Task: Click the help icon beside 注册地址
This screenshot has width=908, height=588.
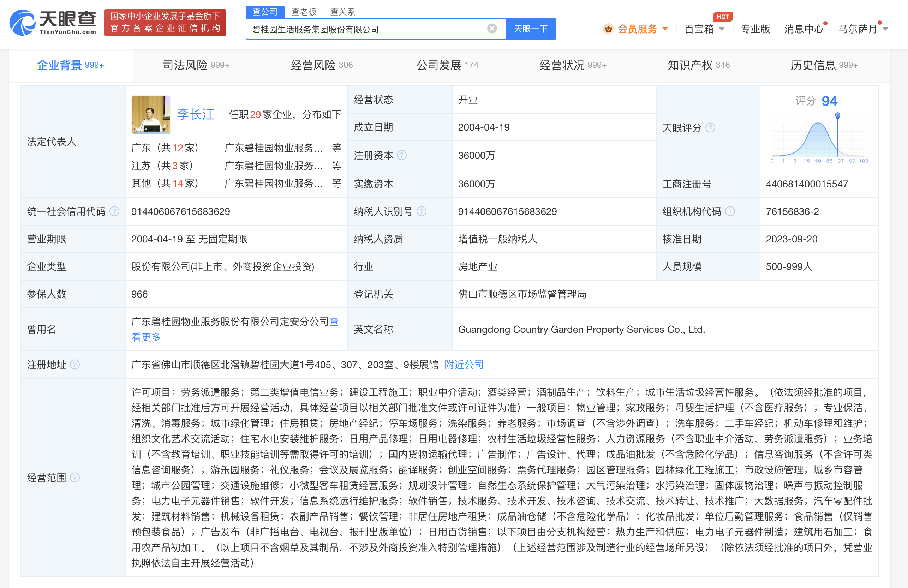Action: pyautogui.click(x=75, y=365)
